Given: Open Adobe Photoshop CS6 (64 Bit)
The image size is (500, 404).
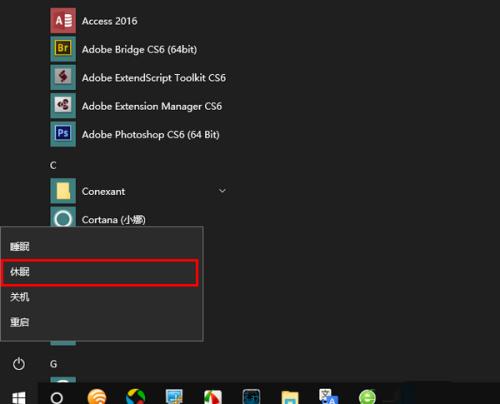Looking at the screenshot, I should (138, 134).
